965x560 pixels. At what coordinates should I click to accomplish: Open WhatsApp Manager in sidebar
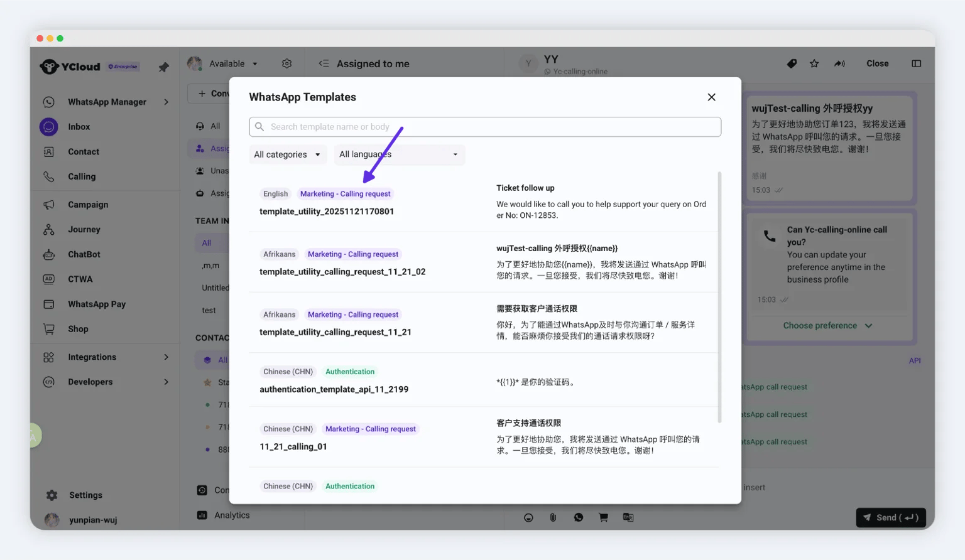click(x=107, y=102)
